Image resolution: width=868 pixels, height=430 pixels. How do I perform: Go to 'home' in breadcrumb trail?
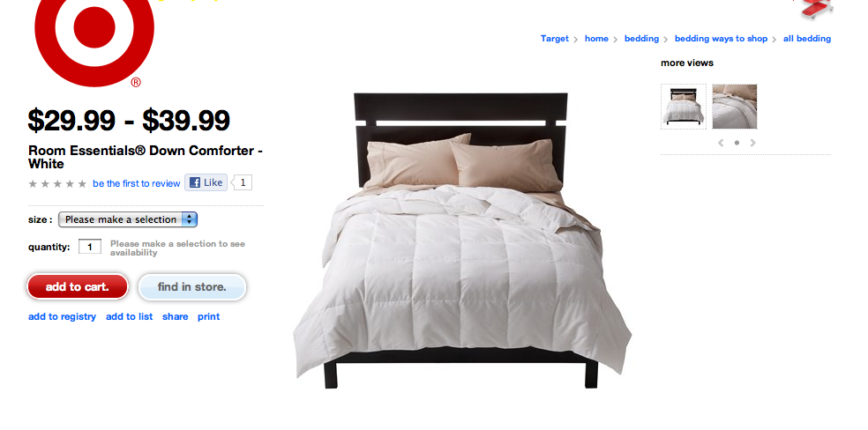pyautogui.click(x=596, y=39)
